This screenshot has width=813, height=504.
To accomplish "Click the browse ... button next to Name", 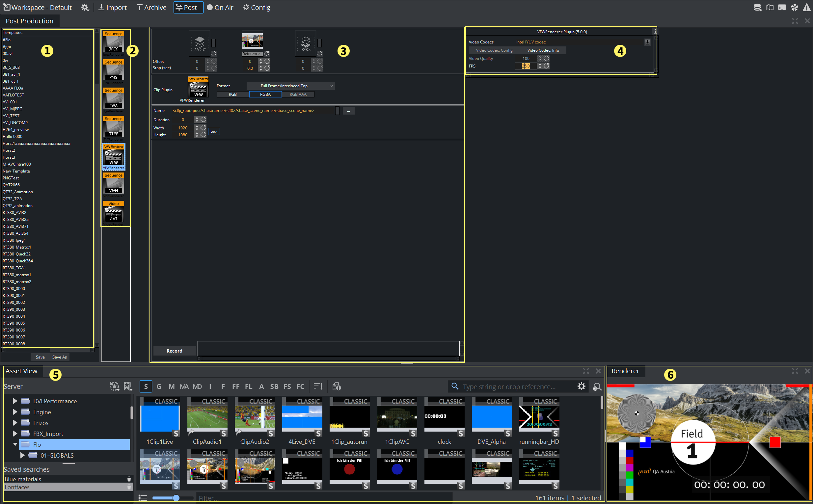I will click(x=348, y=111).
